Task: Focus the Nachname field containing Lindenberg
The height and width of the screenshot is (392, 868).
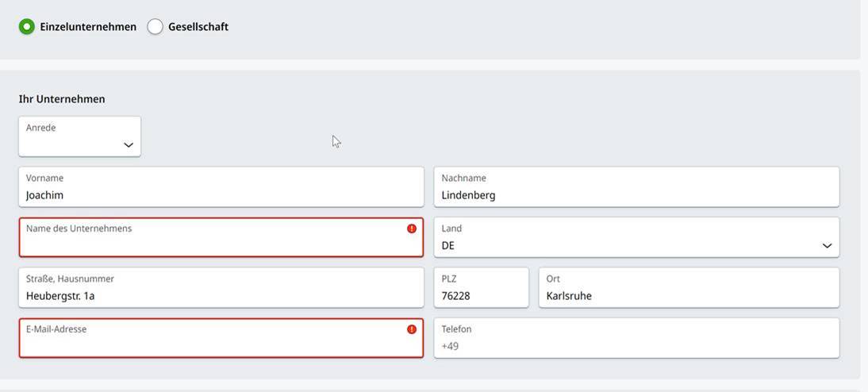Action: (636, 186)
